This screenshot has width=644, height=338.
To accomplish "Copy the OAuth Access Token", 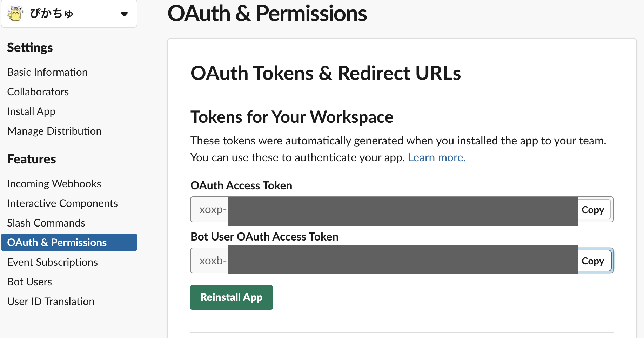I will (593, 210).
